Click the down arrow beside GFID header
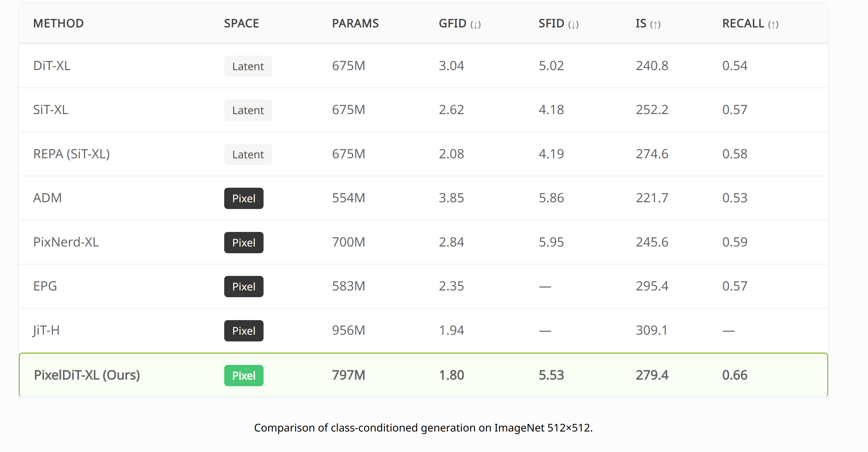 pos(475,25)
